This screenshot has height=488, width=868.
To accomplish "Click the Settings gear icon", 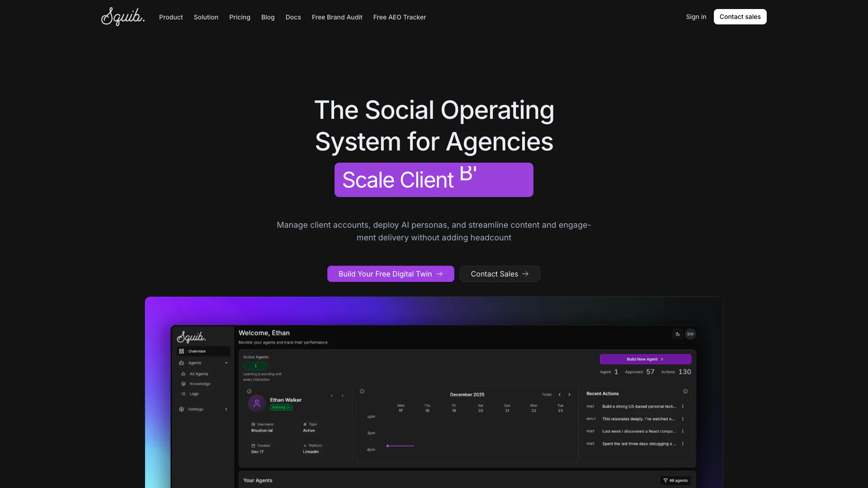I will click(x=181, y=409).
